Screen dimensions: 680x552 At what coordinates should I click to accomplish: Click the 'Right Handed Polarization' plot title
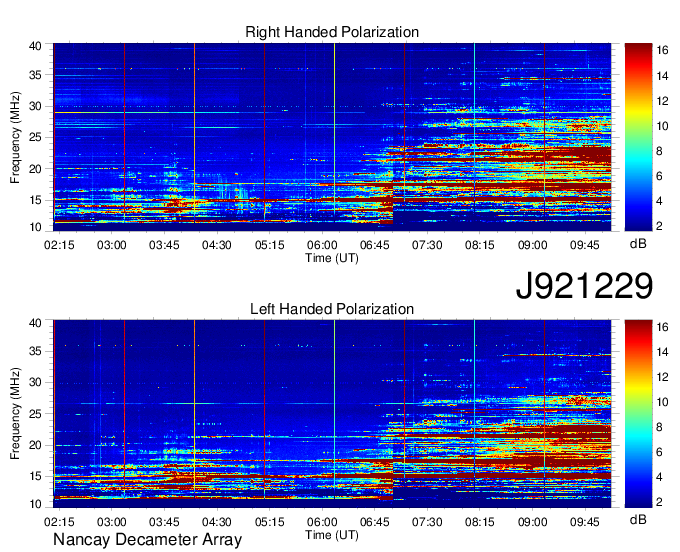tap(332, 32)
